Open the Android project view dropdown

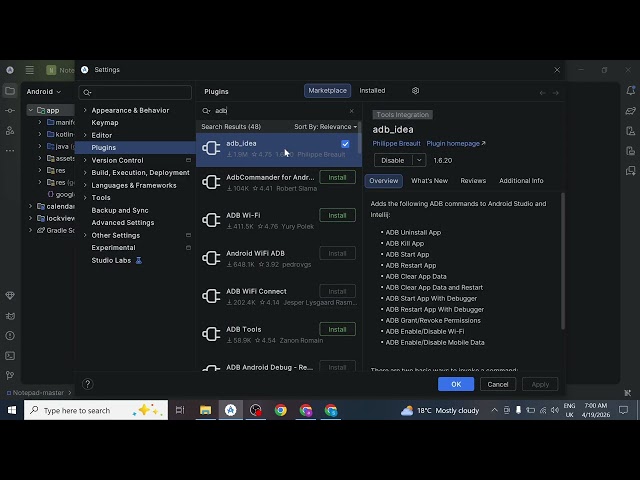coord(44,91)
